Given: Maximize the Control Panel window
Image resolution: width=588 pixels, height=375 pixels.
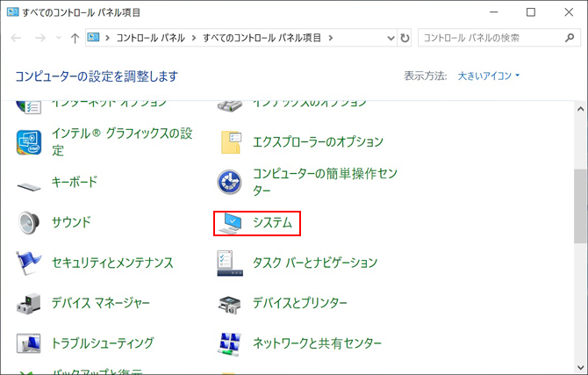Looking at the screenshot, I should (531, 12).
